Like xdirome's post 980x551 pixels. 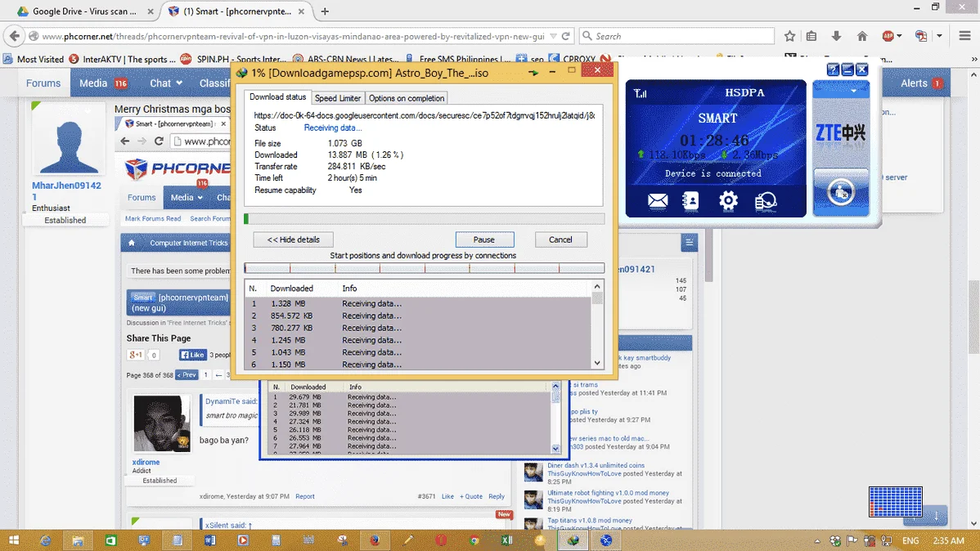(x=447, y=497)
